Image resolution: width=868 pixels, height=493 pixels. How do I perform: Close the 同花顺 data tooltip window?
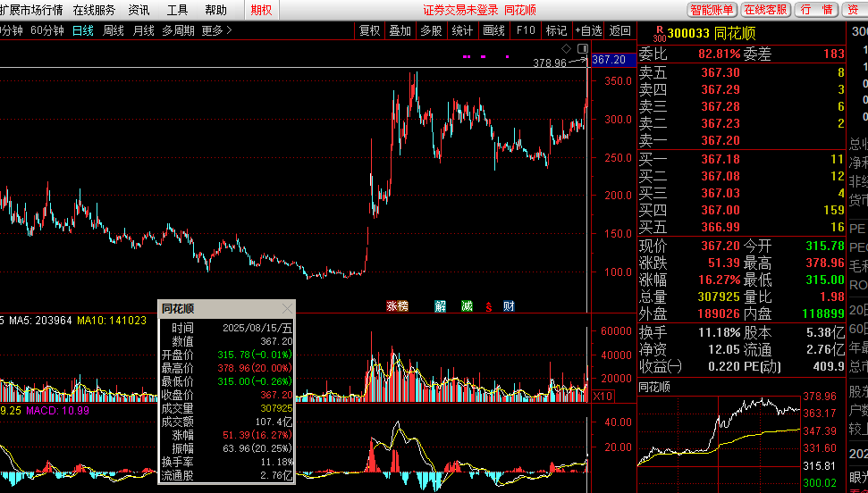point(287,309)
